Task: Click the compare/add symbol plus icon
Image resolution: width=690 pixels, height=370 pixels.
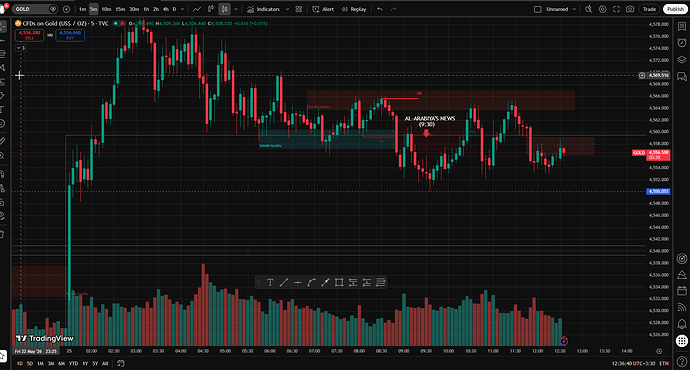Action: coord(66,9)
